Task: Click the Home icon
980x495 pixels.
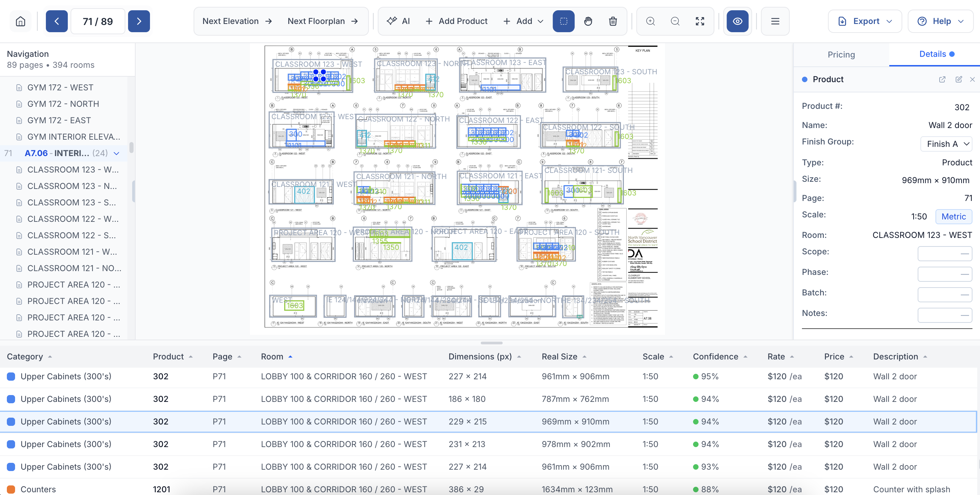Action: (20, 21)
